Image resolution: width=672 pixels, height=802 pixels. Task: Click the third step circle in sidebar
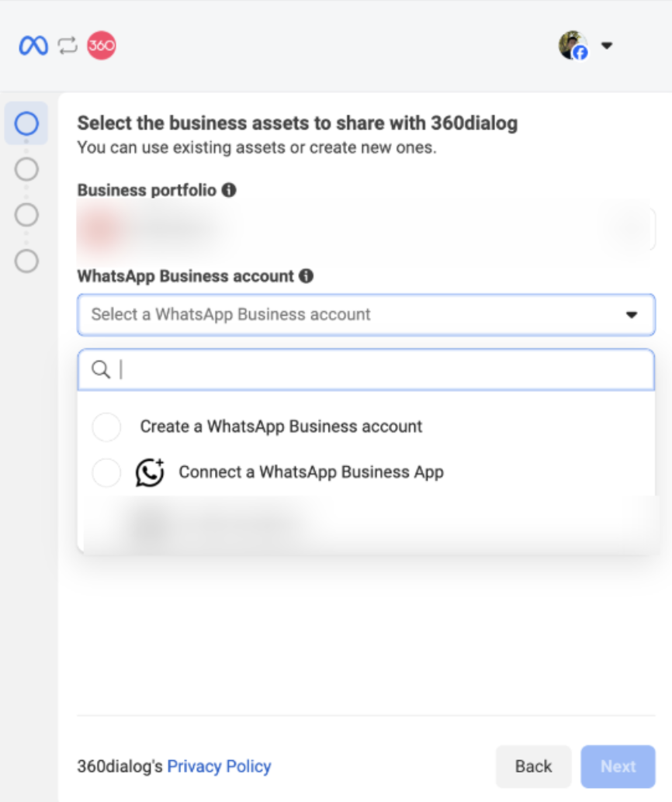pos(26,215)
